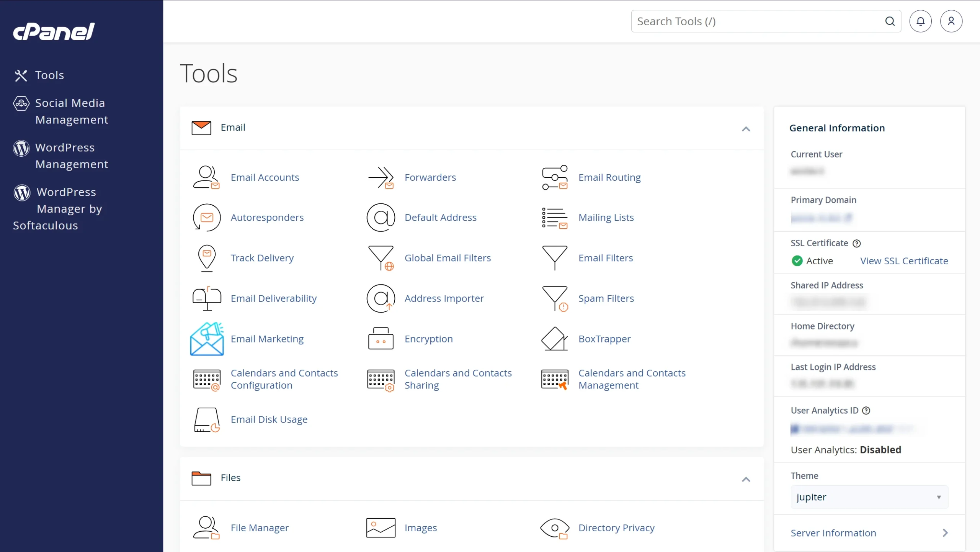Collapse the Files section
Viewport: 980px width, 552px height.
746,480
